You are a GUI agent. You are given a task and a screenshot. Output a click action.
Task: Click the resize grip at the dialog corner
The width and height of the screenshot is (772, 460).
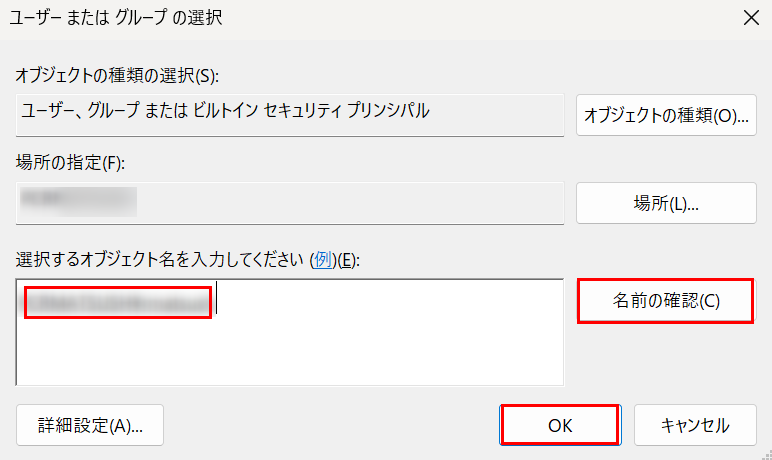pyautogui.click(x=766, y=454)
